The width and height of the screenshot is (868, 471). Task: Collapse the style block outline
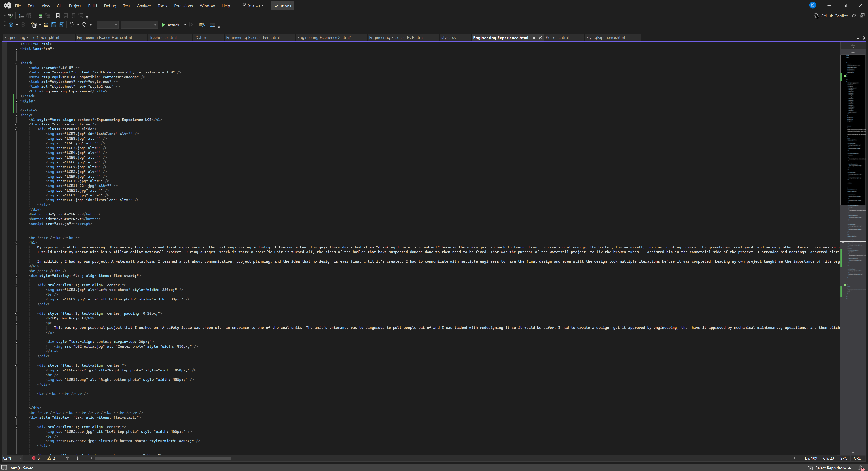(16, 101)
